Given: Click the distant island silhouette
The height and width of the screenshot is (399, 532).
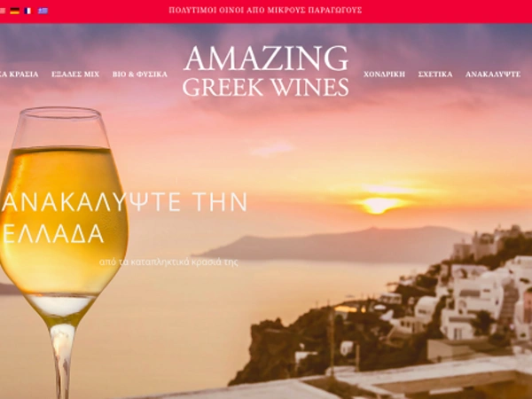Looking at the screenshot, I should pyautogui.click(x=332, y=245).
